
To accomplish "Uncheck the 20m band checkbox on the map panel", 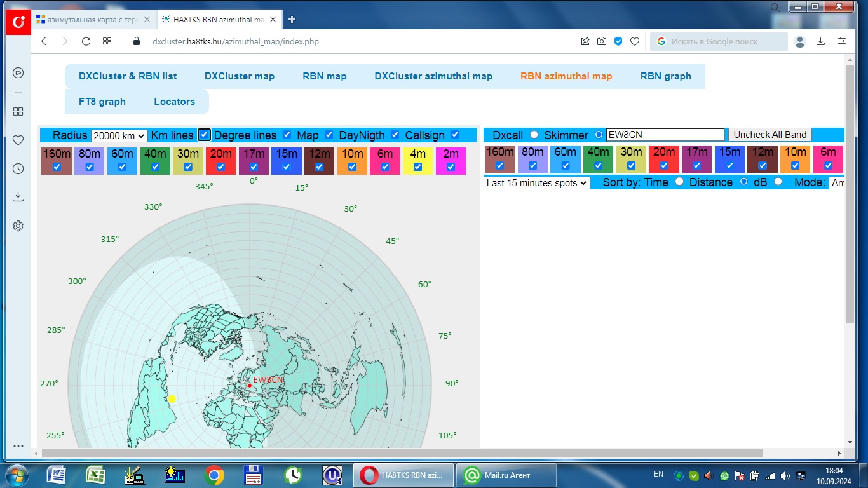I will tap(220, 167).
